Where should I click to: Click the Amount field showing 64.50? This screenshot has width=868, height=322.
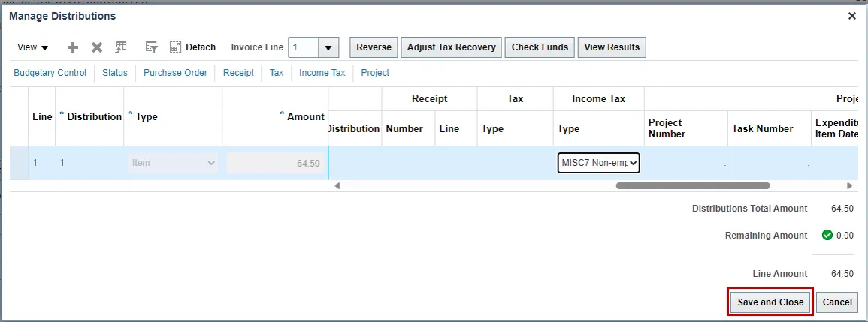click(275, 163)
